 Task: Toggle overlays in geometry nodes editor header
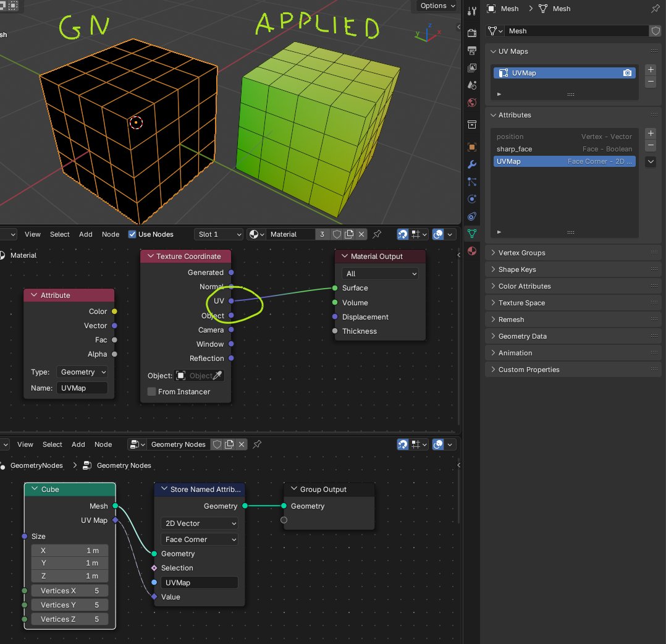[x=438, y=444]
